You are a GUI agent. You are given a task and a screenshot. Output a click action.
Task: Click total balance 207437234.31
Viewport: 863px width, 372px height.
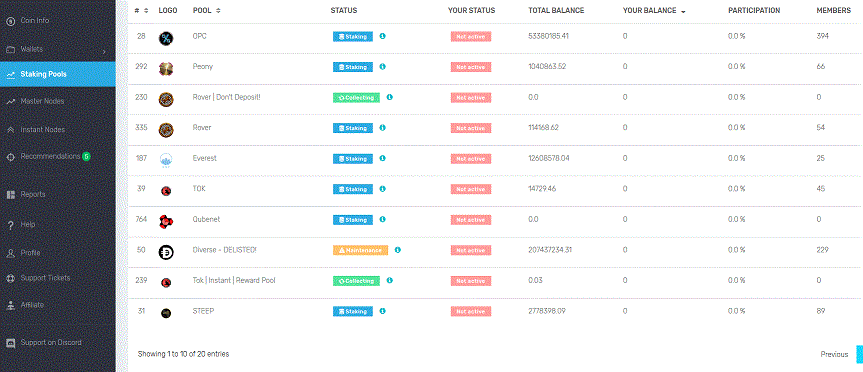(x=550, y=250)
